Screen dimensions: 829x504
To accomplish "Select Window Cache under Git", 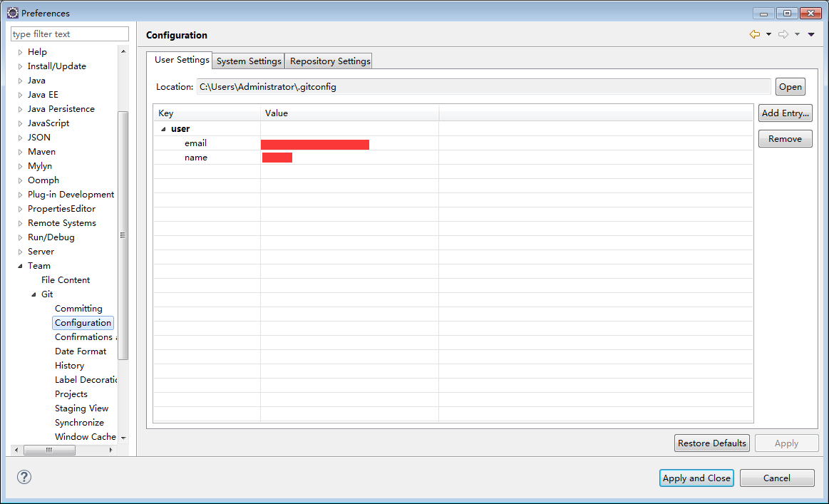I will (x=85, y=438).
